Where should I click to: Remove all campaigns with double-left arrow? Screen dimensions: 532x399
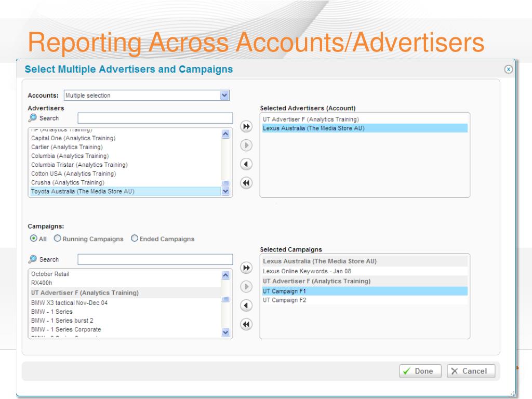coord(246,324)
